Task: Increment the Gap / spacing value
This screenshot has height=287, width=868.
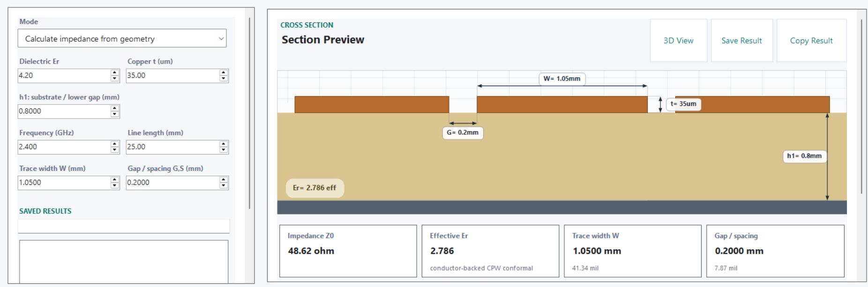Action: 224,180
